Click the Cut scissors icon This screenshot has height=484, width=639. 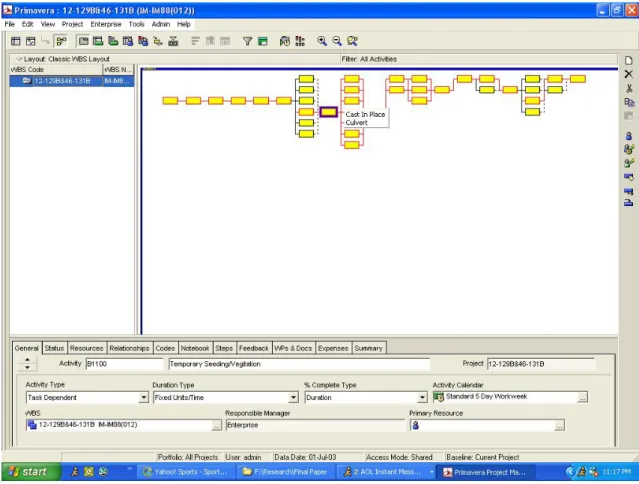(629, 88)
